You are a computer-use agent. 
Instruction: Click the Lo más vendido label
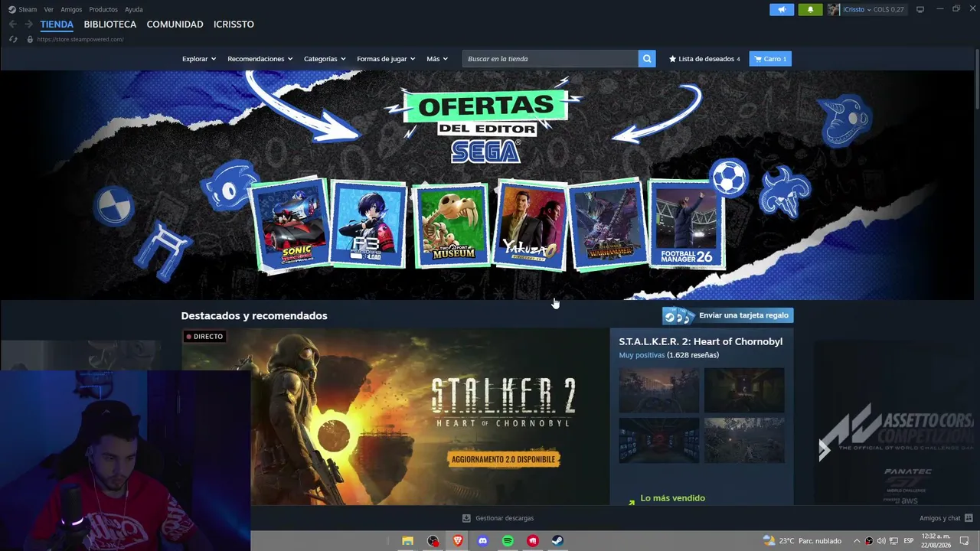(x=672, y=498)
